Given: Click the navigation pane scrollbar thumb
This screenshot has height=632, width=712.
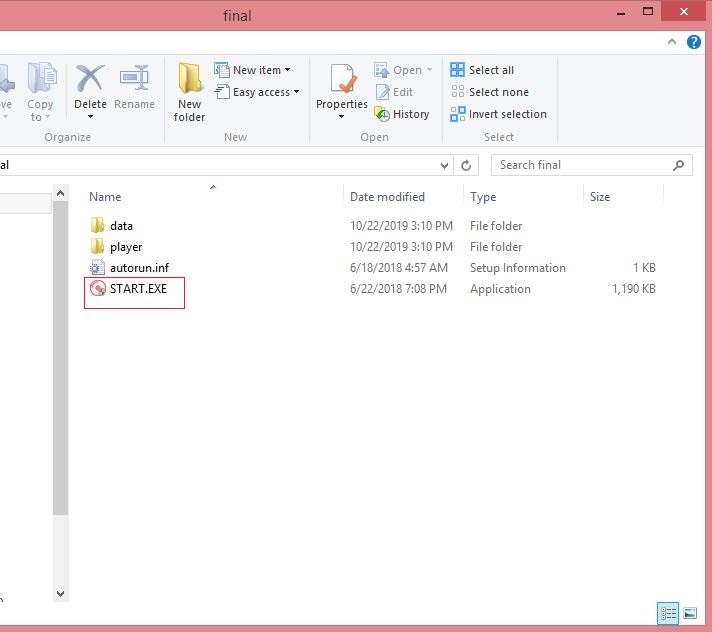Looking at the screenshot, I should click(x=60, y=359).
